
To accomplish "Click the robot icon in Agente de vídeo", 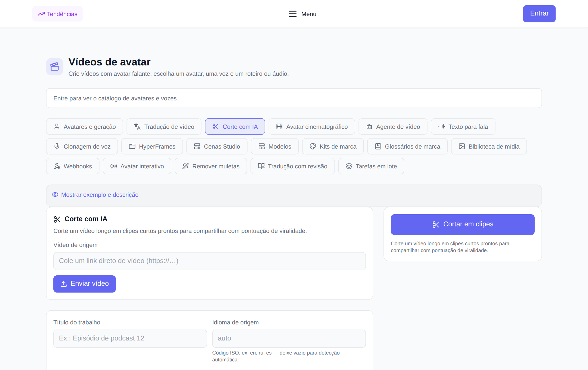I will pyautogui.click(x=369, y=126).
